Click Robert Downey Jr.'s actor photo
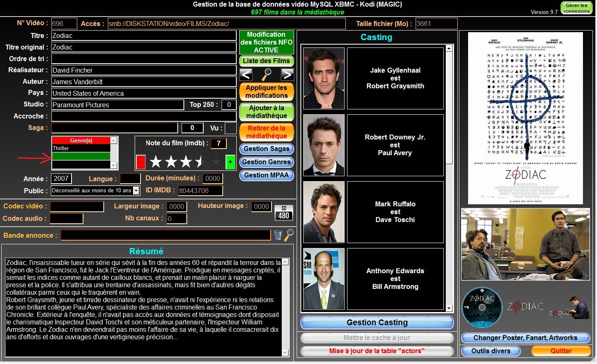Screen dimensions: 597x364 (x=324, y=145)
